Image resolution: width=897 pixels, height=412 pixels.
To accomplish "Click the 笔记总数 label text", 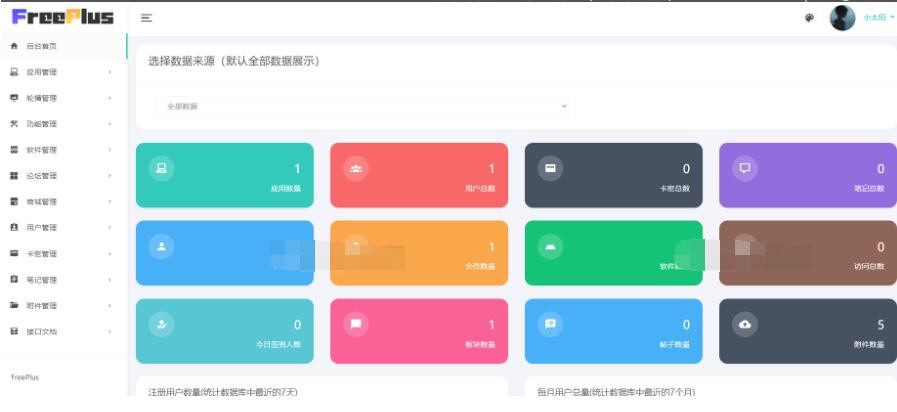I will click(x=869, y=188).
